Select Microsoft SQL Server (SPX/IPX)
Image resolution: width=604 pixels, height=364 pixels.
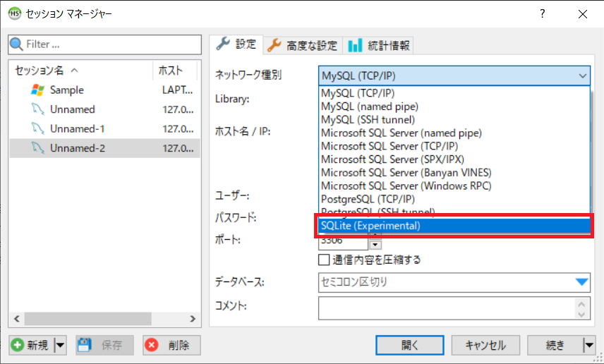(454, 159)
